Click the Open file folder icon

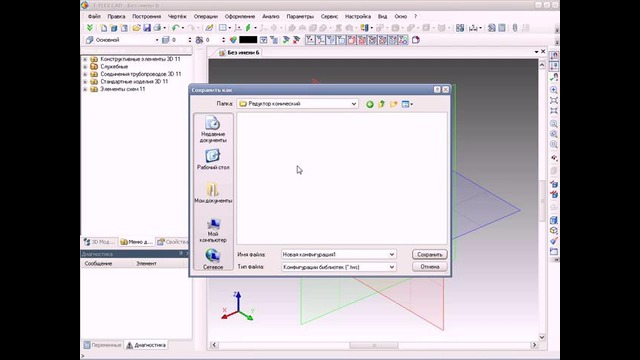pos(136,28)
